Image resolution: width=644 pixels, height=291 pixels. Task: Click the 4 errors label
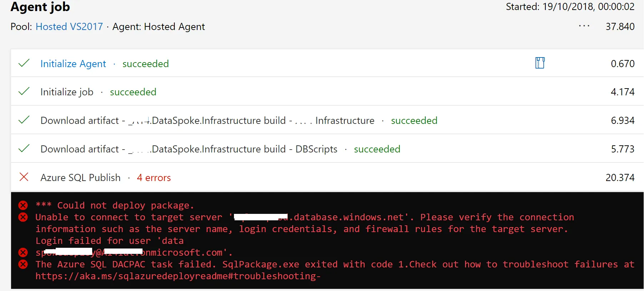[x=154, y=178]
